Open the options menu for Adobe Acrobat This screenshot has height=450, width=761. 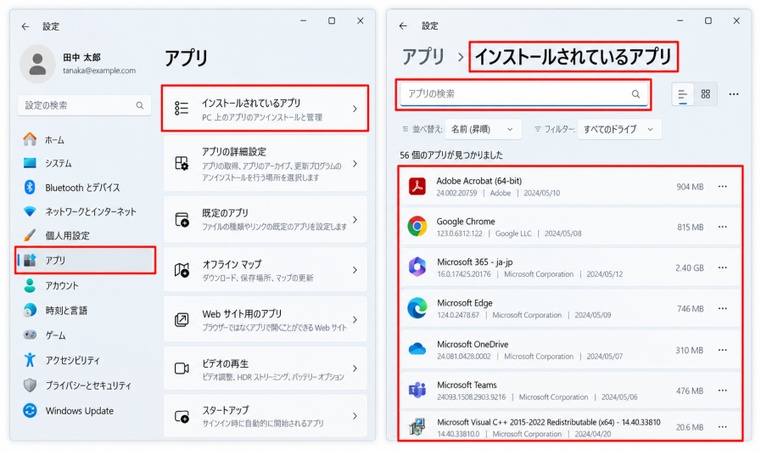[x=723, y=186]
